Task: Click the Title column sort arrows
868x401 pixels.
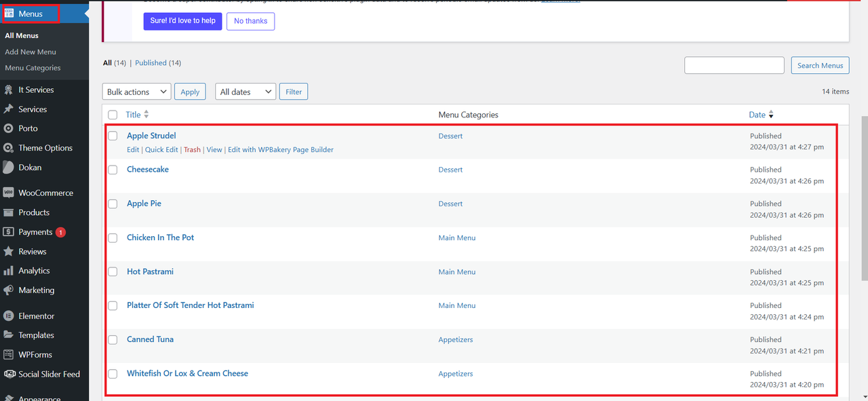Action: [x=146, y=115]
